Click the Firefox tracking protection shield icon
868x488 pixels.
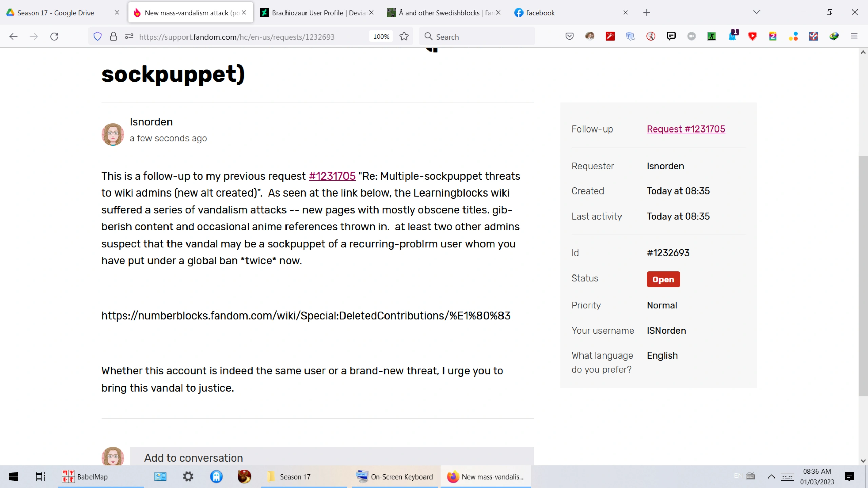[x=97, y=36]
